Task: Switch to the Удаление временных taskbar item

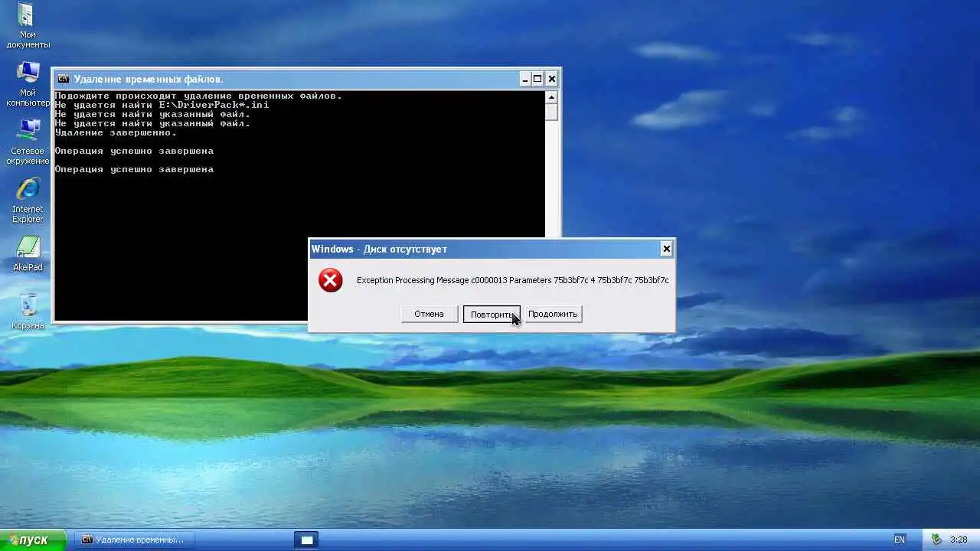Action: tap(135, 540)
